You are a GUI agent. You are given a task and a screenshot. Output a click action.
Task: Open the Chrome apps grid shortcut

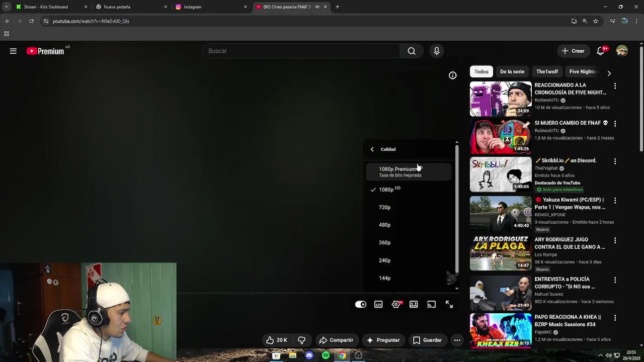7,34
